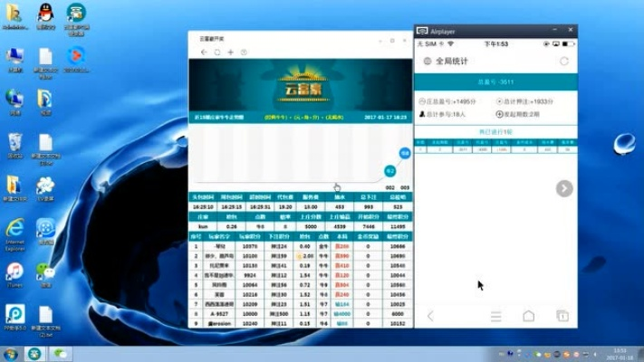
Task: Click the 10152 cell in row 9
Action: [x=398, y=323]
